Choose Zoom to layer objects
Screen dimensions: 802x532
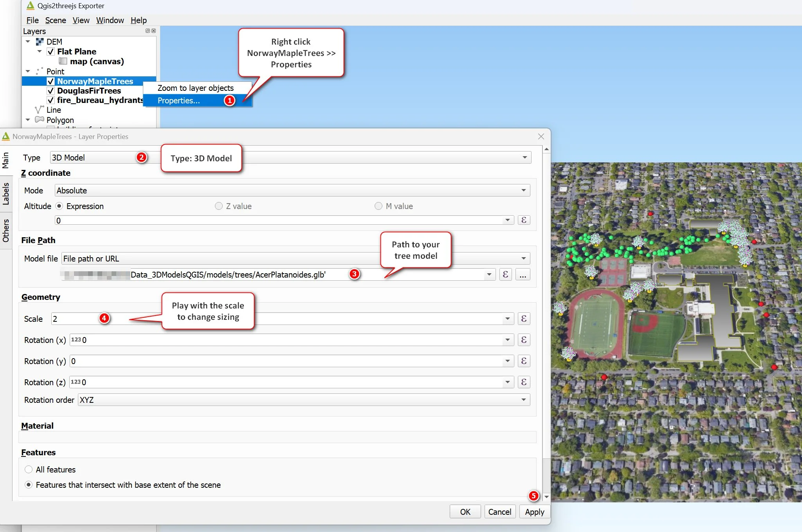point(195,87)
